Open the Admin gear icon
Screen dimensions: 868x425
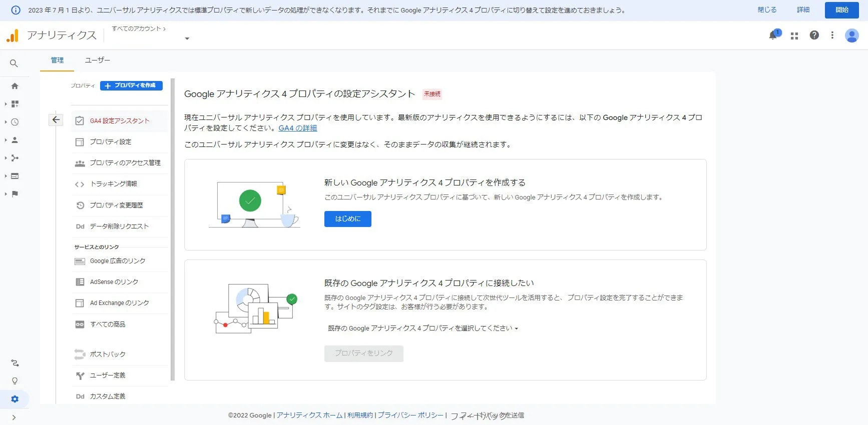tap(15, 399)
